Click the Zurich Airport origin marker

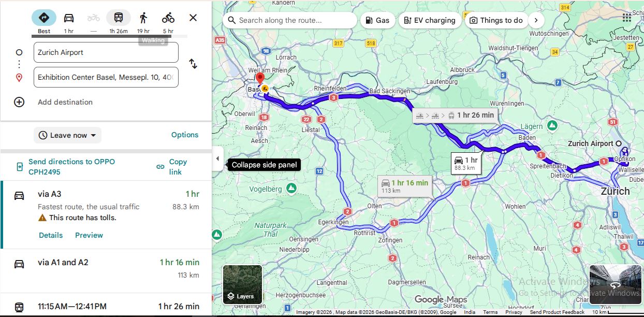(618, 143)
